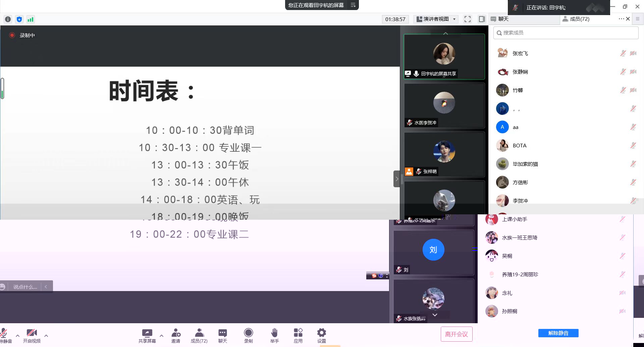Click 离开会议 leave meeting button
Screen dimensions: 644x347
pyautogui.click(x=457, y=334)
